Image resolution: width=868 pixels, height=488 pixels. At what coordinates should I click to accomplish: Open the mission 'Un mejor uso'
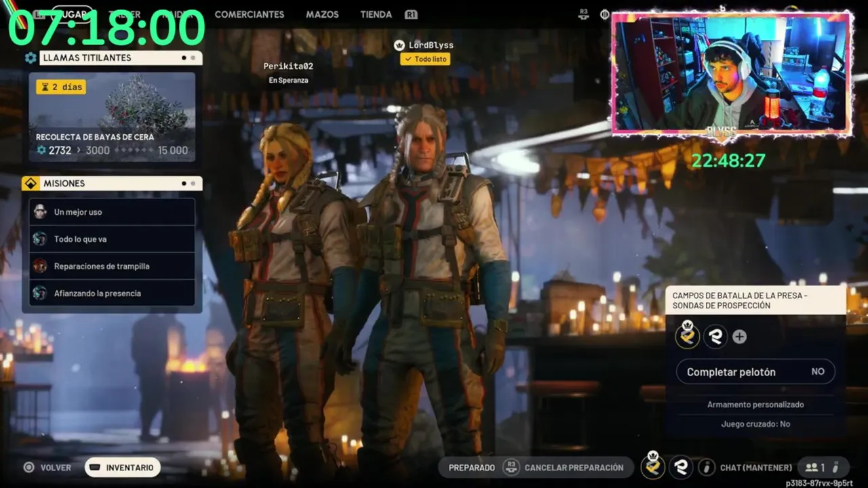[112, 211]
